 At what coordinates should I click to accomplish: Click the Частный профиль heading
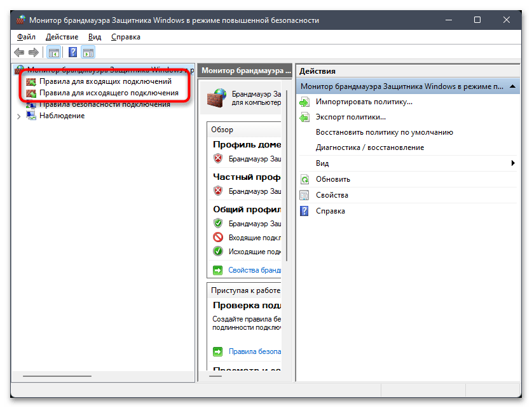(x=247, y=177)
